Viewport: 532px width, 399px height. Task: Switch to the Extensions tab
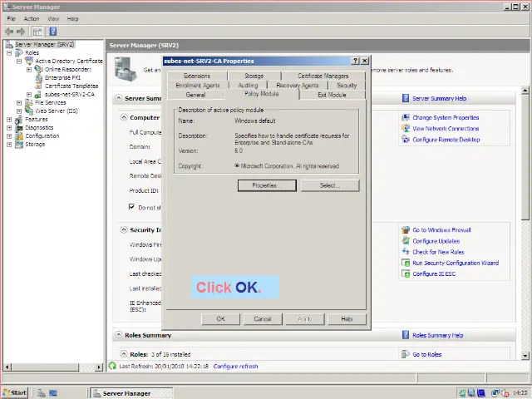[x=196, y=76]
